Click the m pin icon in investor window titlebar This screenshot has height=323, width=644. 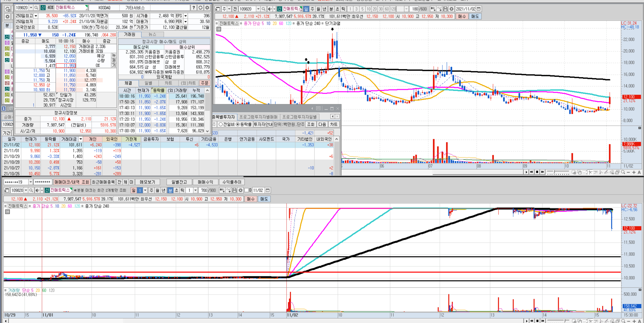(318, 108)
